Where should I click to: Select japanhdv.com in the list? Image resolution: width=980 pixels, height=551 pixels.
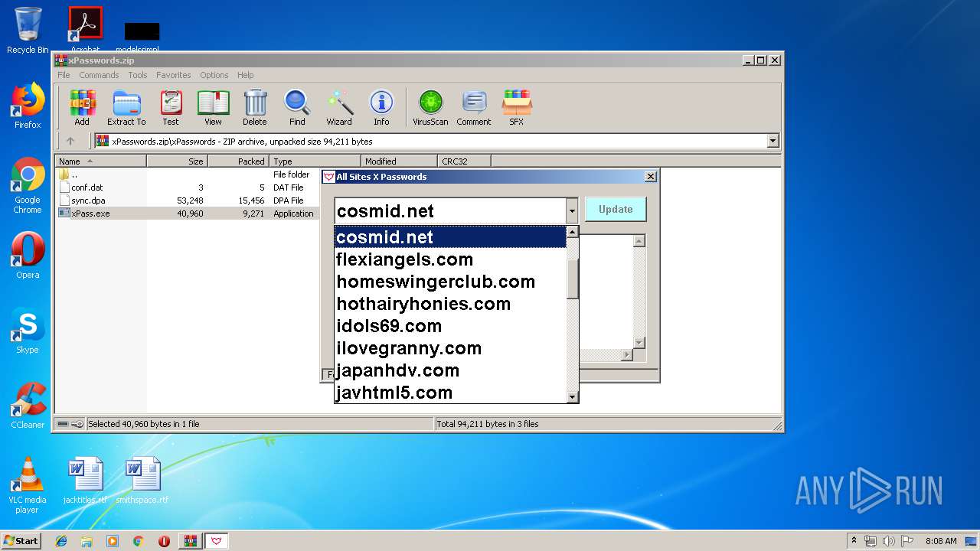click(x=451, y=370)
